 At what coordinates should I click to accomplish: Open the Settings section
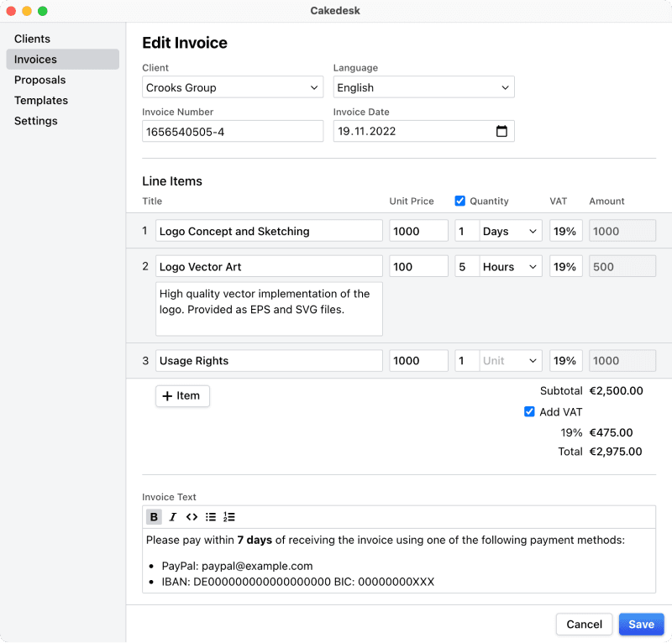(x=35, y=121)
